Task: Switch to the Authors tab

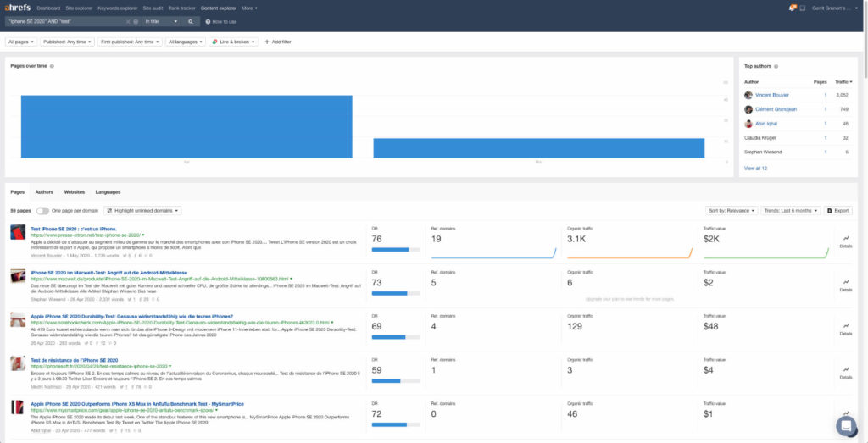Action: point(44,192)
